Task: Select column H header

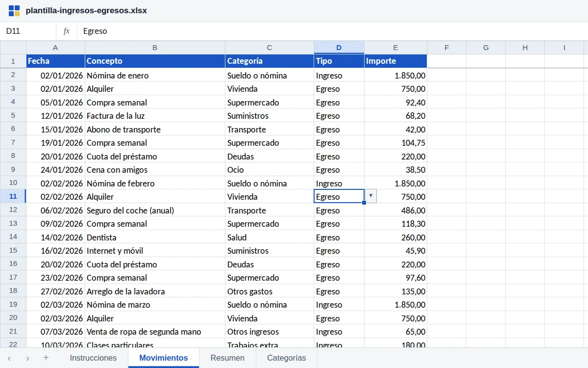Action: [525, 48]
